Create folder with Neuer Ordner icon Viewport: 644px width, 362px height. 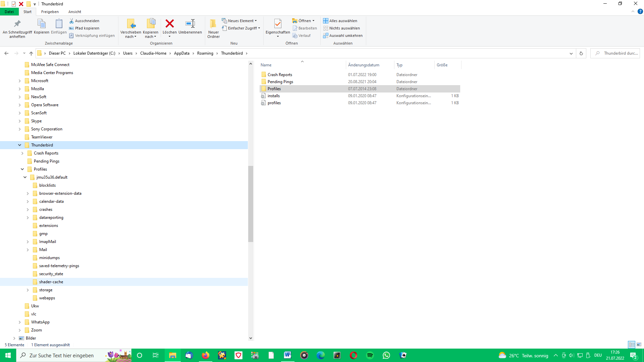(213, 24)
